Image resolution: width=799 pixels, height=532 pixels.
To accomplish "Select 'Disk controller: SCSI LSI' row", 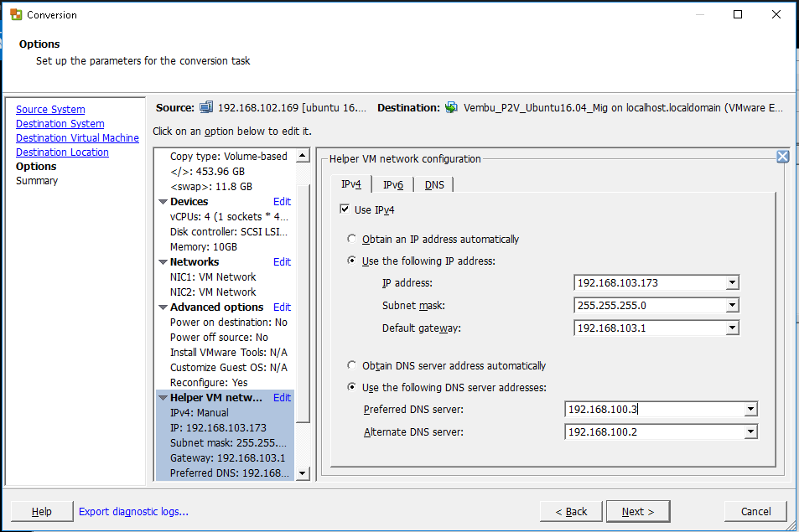I will point(229,231).
